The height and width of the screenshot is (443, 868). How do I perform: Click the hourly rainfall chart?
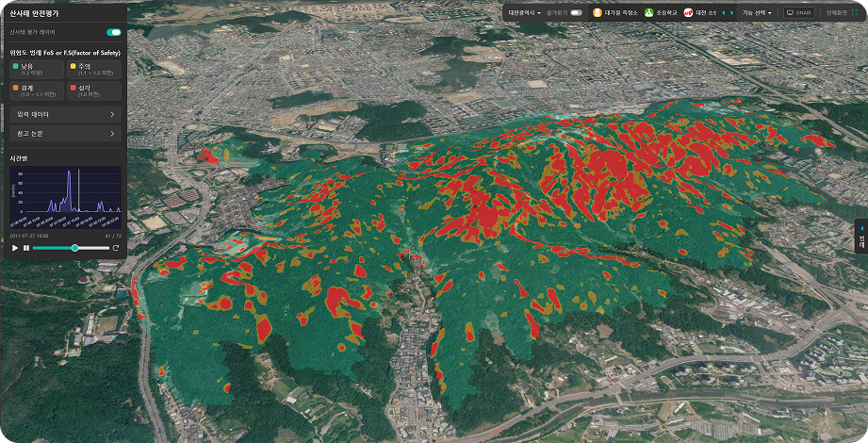coord(65,197)
